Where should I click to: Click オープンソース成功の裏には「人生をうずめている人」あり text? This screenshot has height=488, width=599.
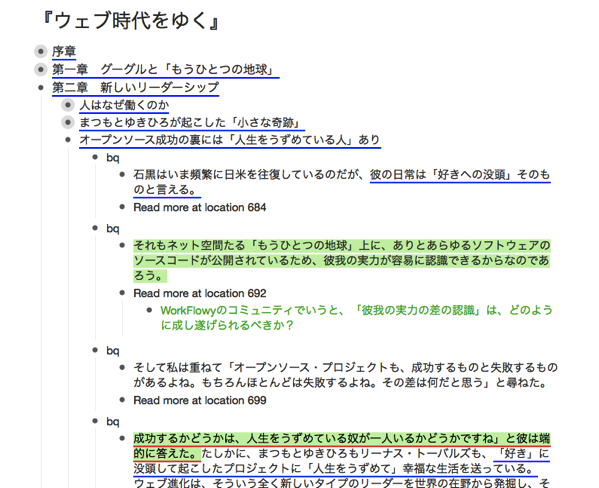coord(230,140)
